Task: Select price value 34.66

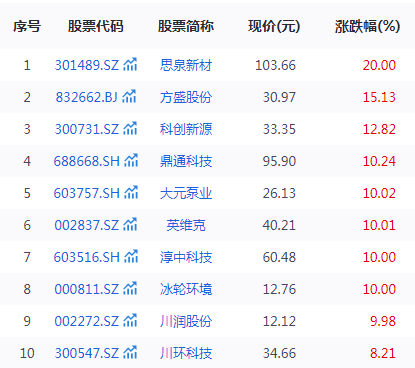Action: coord(279,353)
